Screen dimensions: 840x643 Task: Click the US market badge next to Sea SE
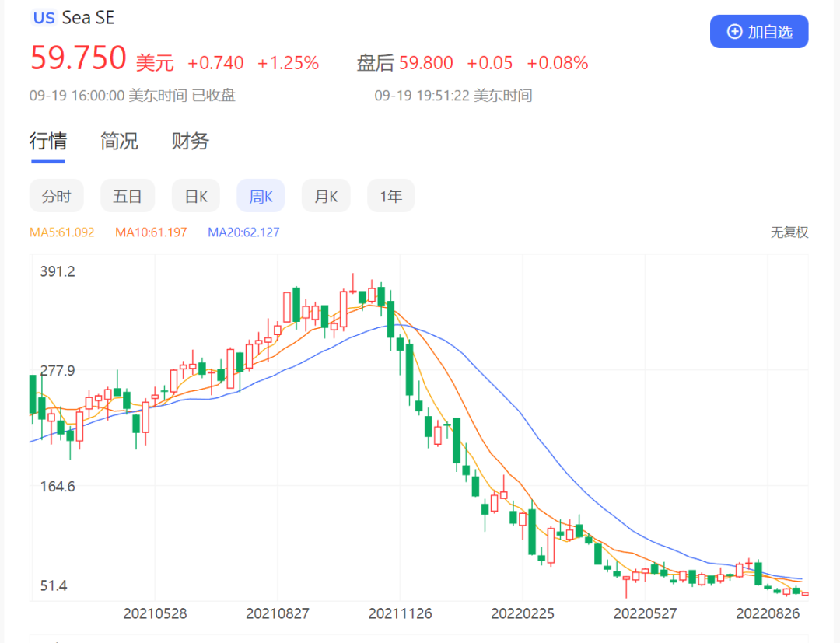[44, 18]
